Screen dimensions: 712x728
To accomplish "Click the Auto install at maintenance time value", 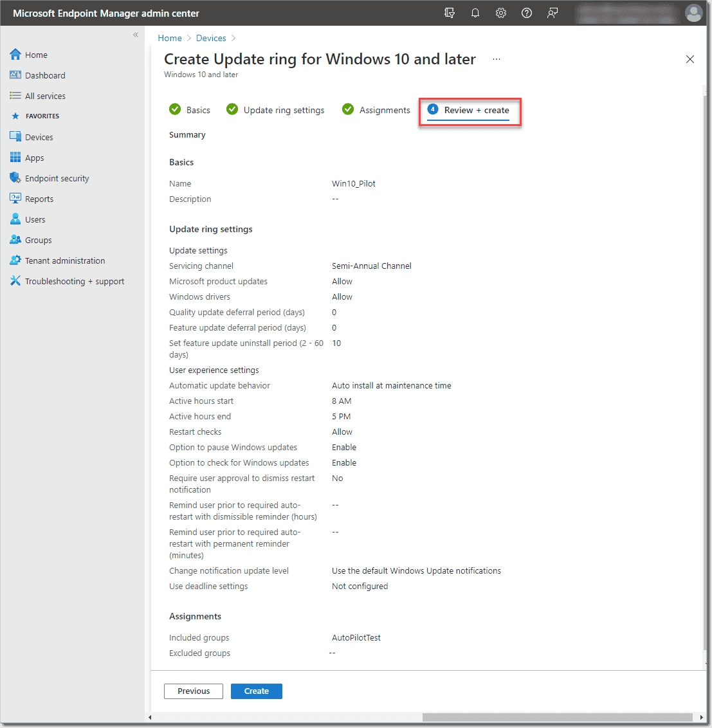I will pyautogui.click(x=392, y=385).
